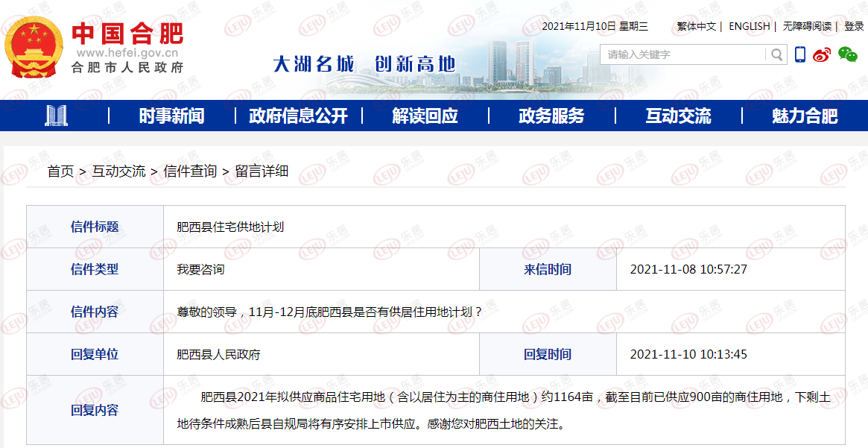This screenshot has width=868, height=448.
Task: Focus the 请输入关键字 search field
Action: click(x=684, y=54)
